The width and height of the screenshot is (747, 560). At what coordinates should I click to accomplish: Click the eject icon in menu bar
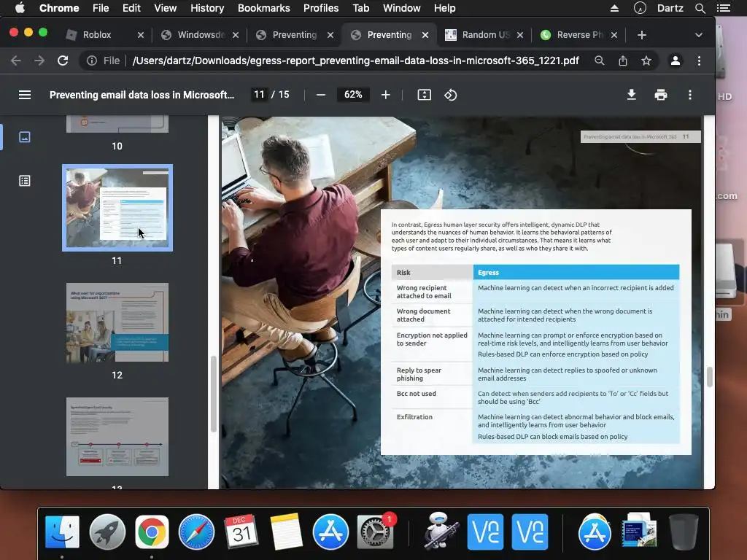point(614,8)
